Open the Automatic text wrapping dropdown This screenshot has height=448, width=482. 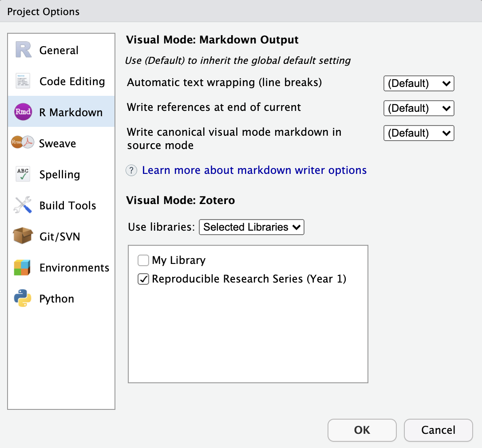pyautogui.click(x=419, y=83)
